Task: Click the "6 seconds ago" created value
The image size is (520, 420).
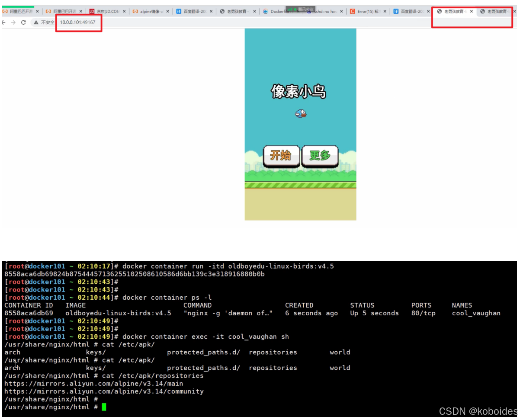Action: [311, 313]
